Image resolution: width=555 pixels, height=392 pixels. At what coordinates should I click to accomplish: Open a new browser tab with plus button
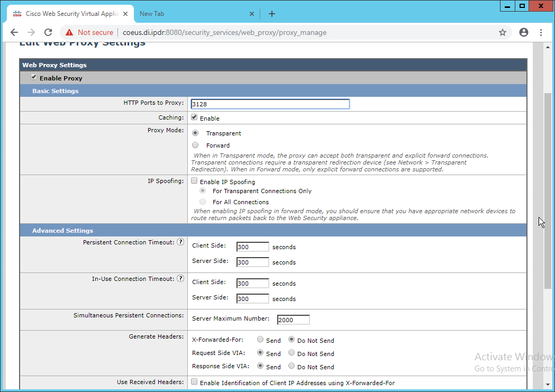272,14
